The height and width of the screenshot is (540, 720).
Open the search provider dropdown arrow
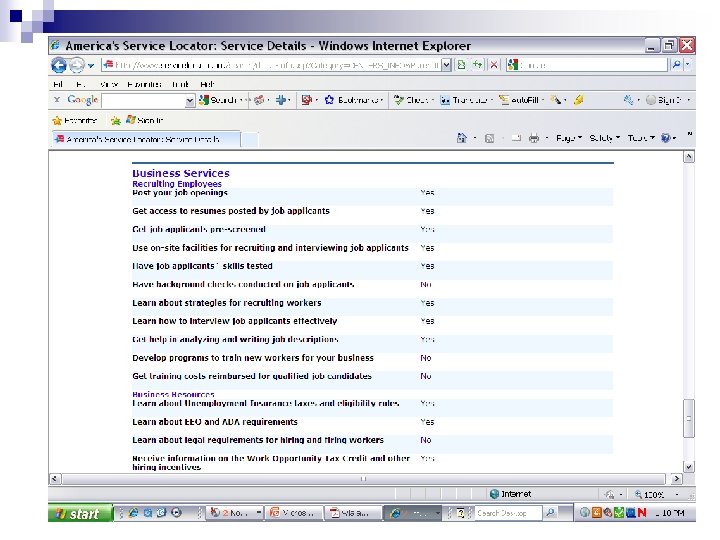pyautogui.click(x=687, y=65)
